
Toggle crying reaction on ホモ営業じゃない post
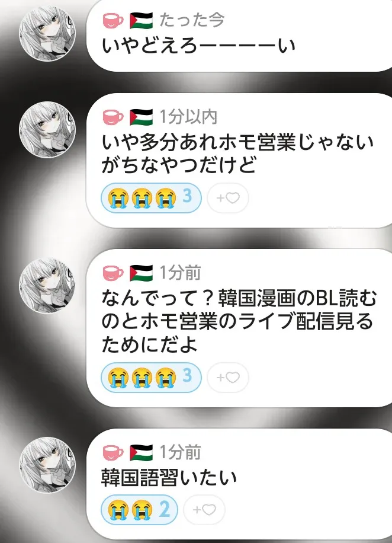pos(151,198)
